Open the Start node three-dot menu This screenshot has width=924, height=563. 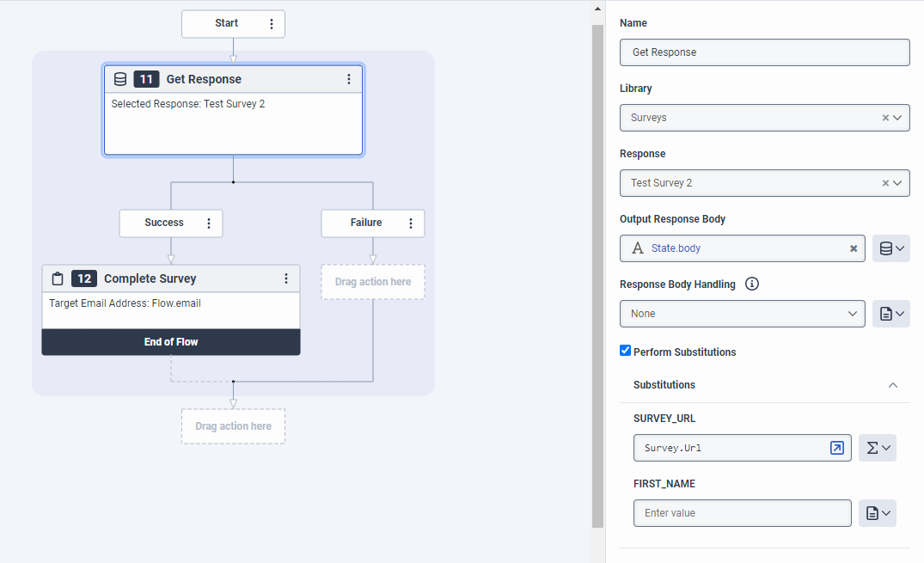pos(272,24)
